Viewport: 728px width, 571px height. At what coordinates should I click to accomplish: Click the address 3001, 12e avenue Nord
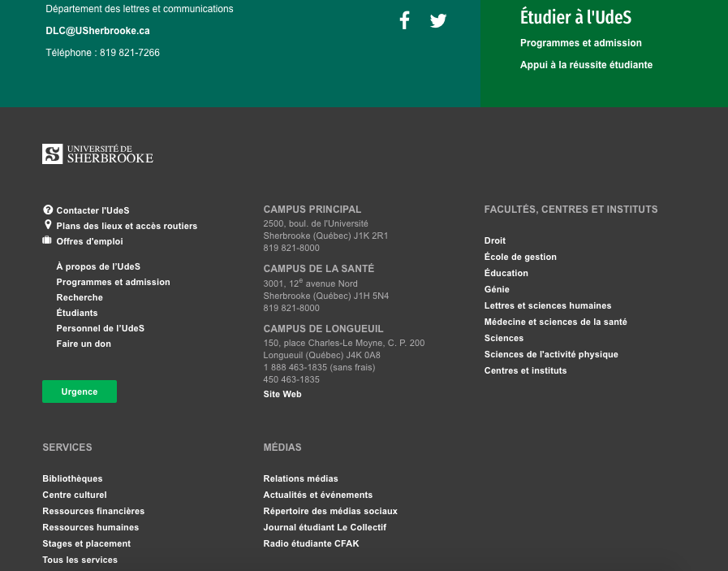click(311, 283)
